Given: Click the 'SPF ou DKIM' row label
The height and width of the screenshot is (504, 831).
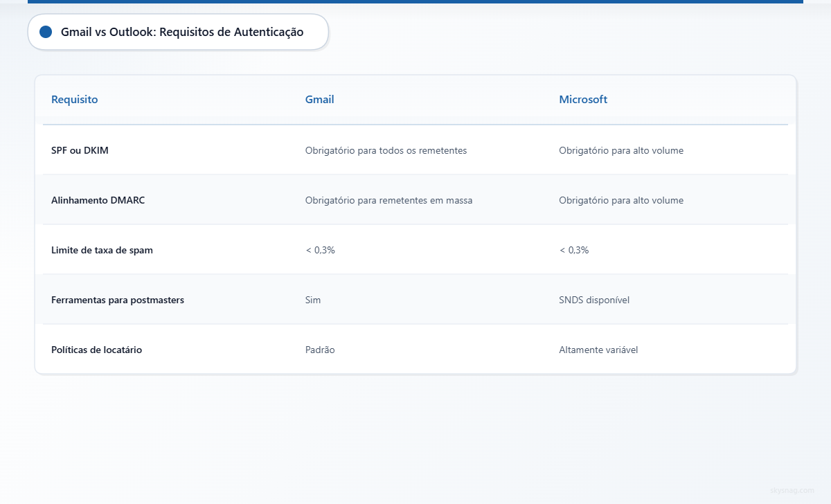Looking at the screenshot, I should (80, 150).
